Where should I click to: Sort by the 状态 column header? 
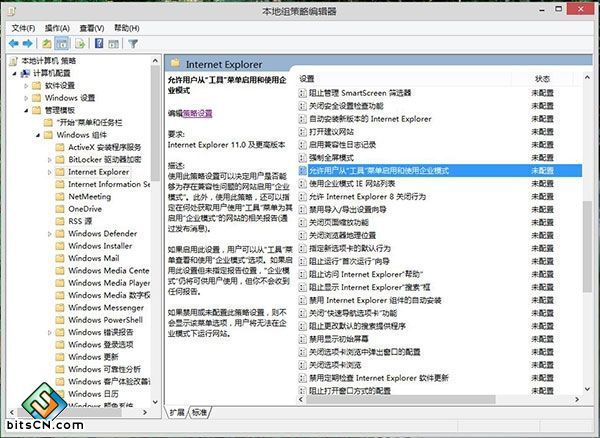tap(542, 79)
